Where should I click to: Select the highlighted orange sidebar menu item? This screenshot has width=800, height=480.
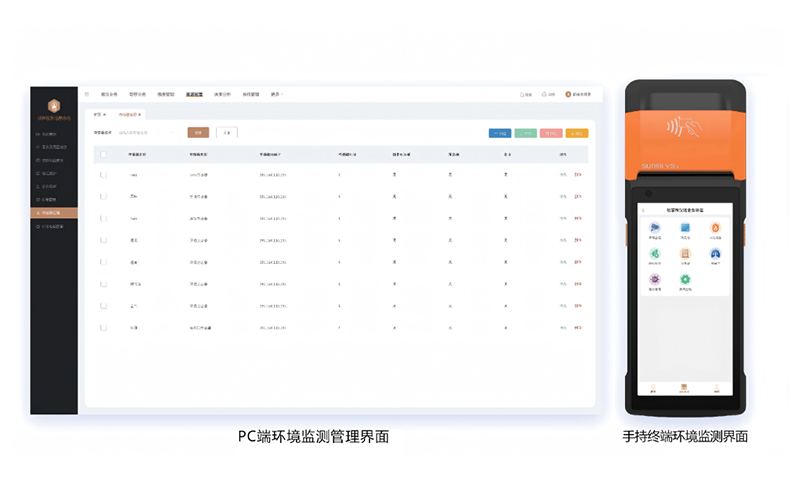[x=54, y=213]
